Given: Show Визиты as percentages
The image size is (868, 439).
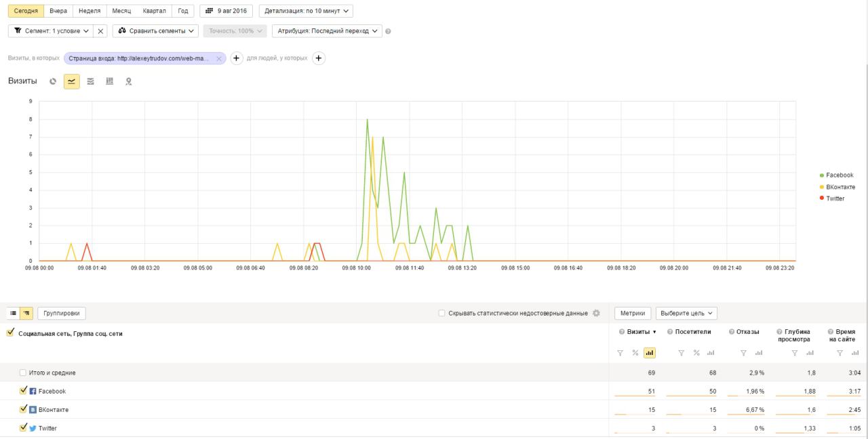Looking at the screenshot, I should click(x=635, y=352).
